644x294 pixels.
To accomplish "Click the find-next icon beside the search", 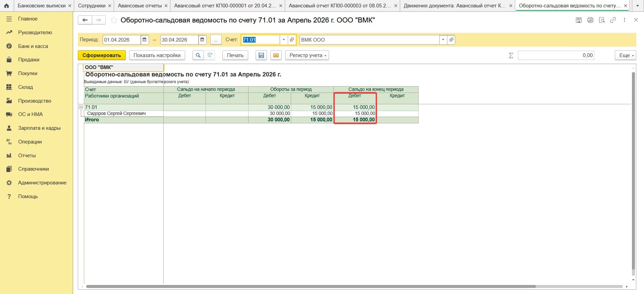I will click(x=210, y=55).
